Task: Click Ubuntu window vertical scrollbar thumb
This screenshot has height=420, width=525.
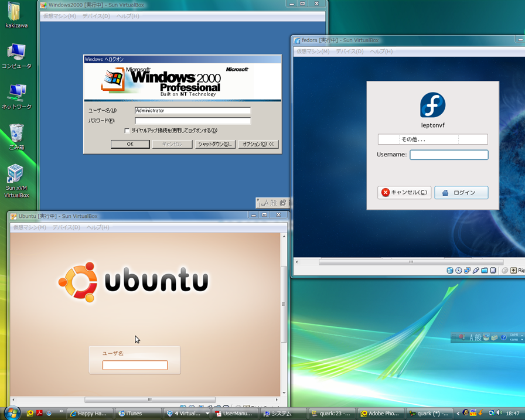Action: click(284, 304)
